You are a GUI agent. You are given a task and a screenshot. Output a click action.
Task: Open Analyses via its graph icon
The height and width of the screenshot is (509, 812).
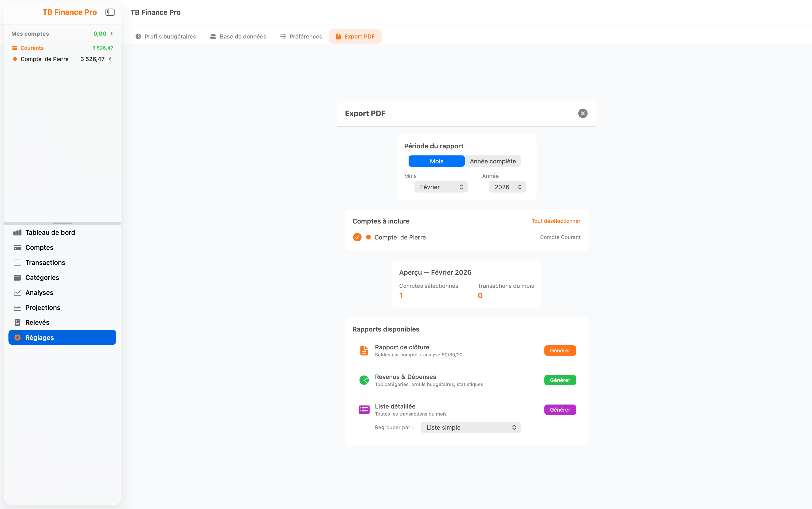pyautogui.click(x=17, y=293)
